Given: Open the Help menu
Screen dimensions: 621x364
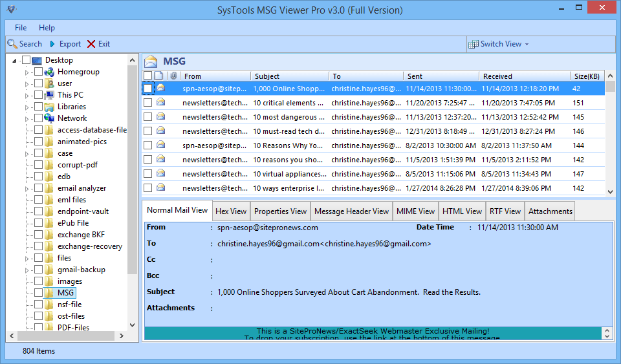Looking at the screenshot, I should tap(47, 28).
